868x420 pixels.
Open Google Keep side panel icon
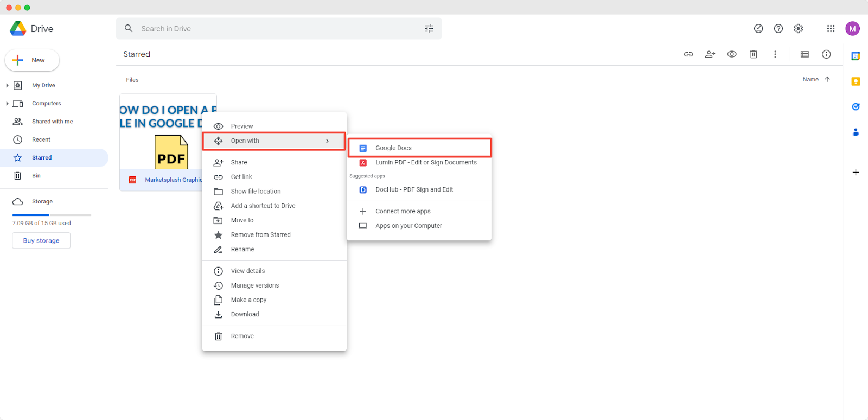coord(856,81)
